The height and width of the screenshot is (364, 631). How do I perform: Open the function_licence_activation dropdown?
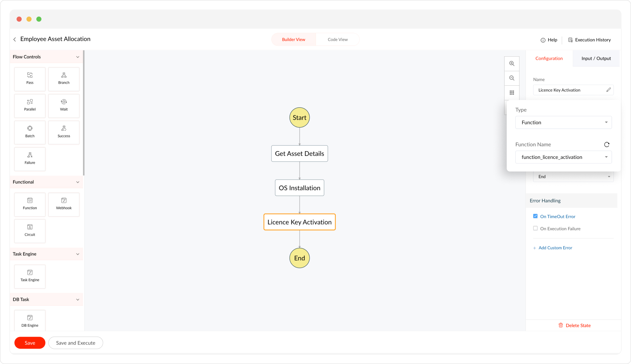(x=563, y=157)
